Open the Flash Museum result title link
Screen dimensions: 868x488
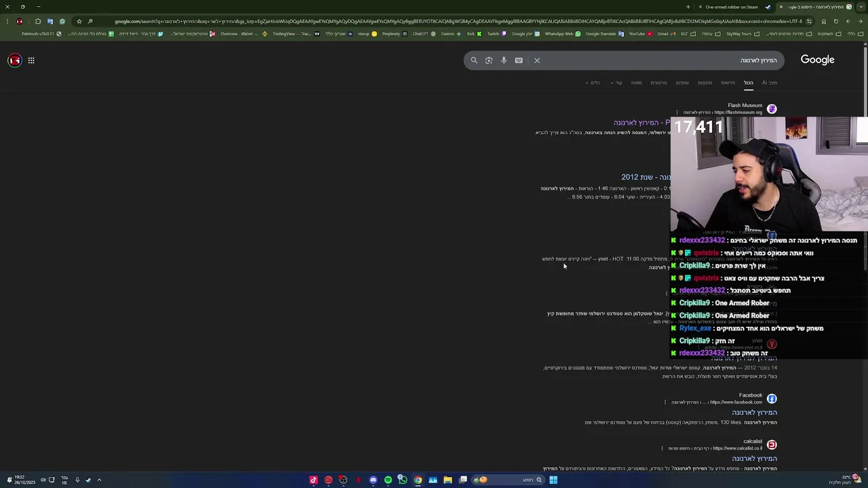click(642, 123)
